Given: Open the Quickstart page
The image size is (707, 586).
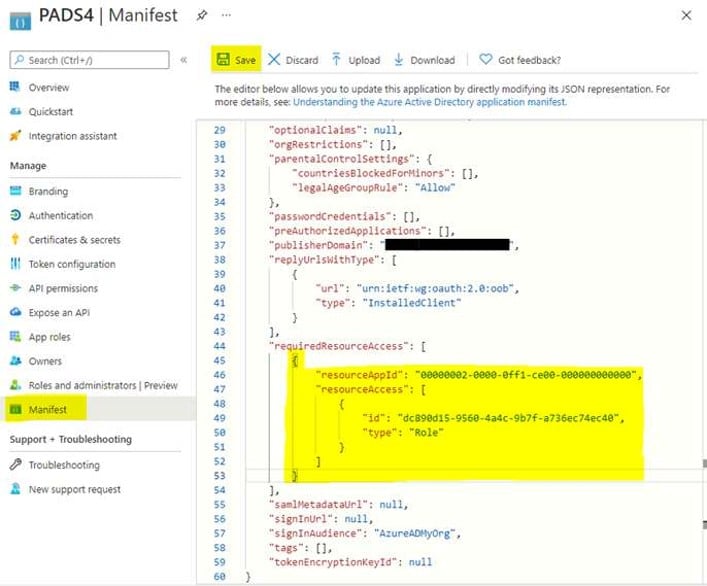Looking at the screenshot, I should pyautogui.click(x=50, y=112).
